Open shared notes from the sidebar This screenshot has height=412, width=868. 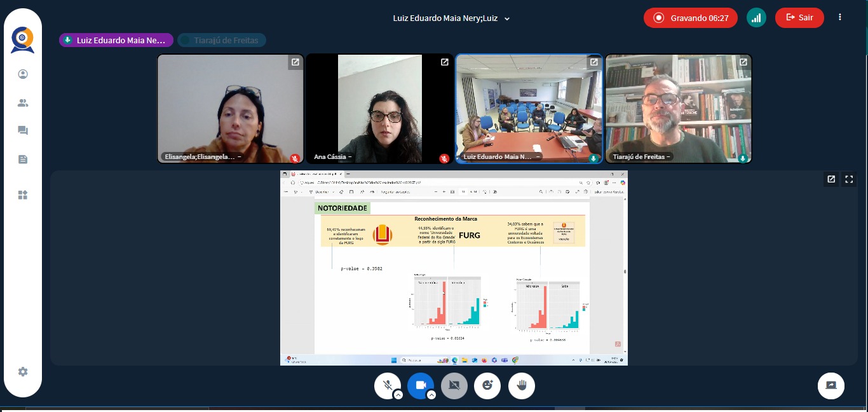pos(23,160)
